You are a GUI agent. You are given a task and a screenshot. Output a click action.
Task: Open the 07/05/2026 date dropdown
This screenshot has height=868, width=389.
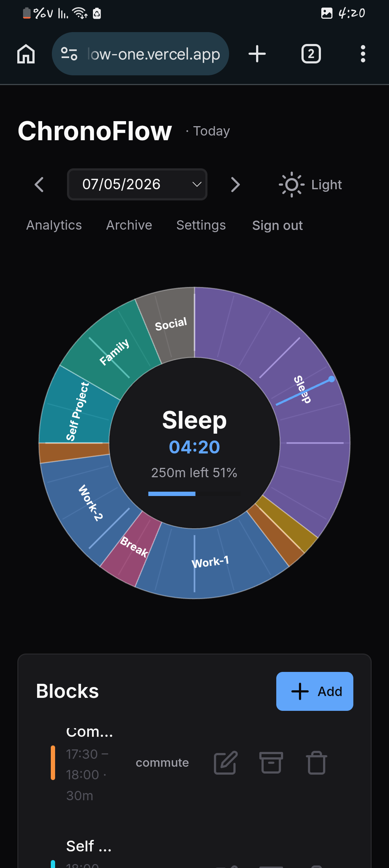137,184
